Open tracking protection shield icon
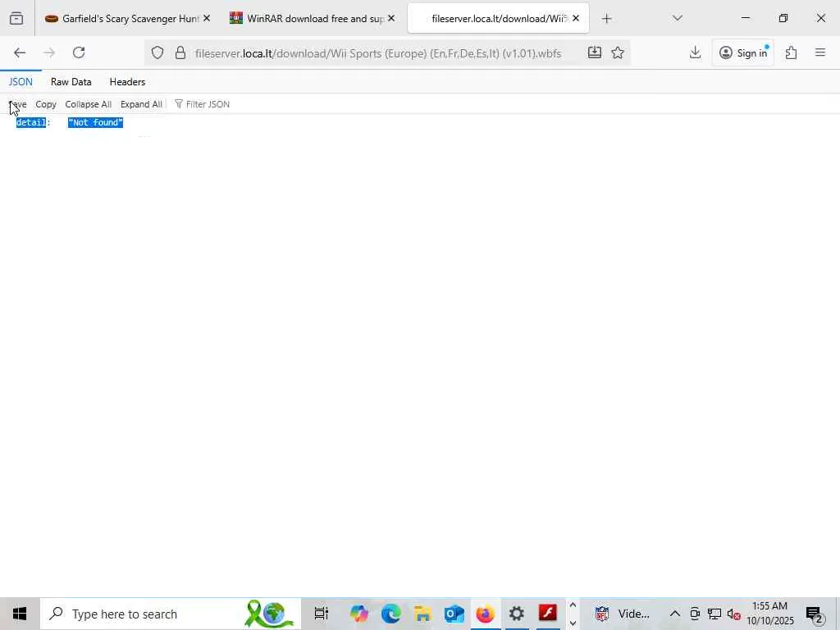Screen dimensions: 840x630 (157, 52)
